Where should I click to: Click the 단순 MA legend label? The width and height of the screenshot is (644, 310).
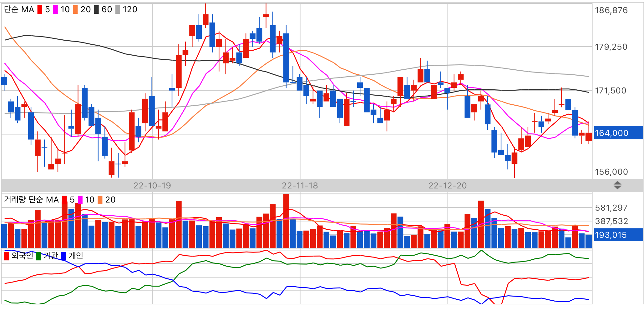19,10
